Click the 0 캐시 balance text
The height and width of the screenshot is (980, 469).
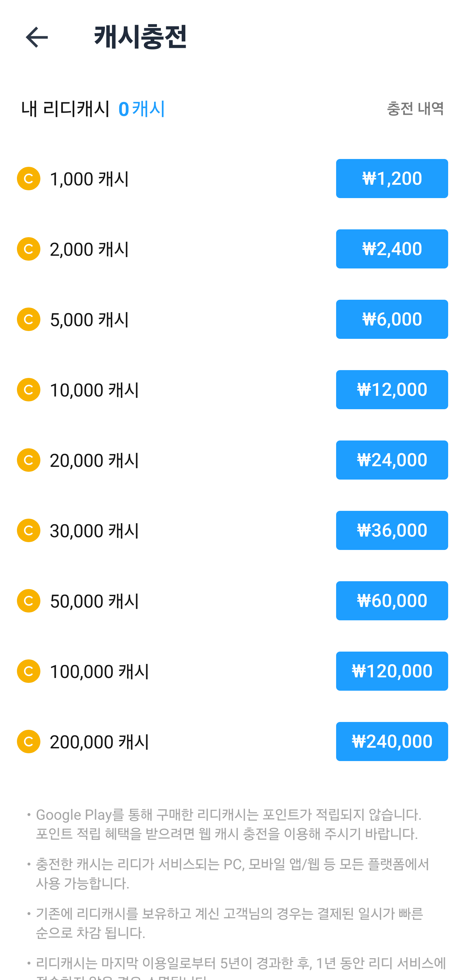[x=141, y=109]
